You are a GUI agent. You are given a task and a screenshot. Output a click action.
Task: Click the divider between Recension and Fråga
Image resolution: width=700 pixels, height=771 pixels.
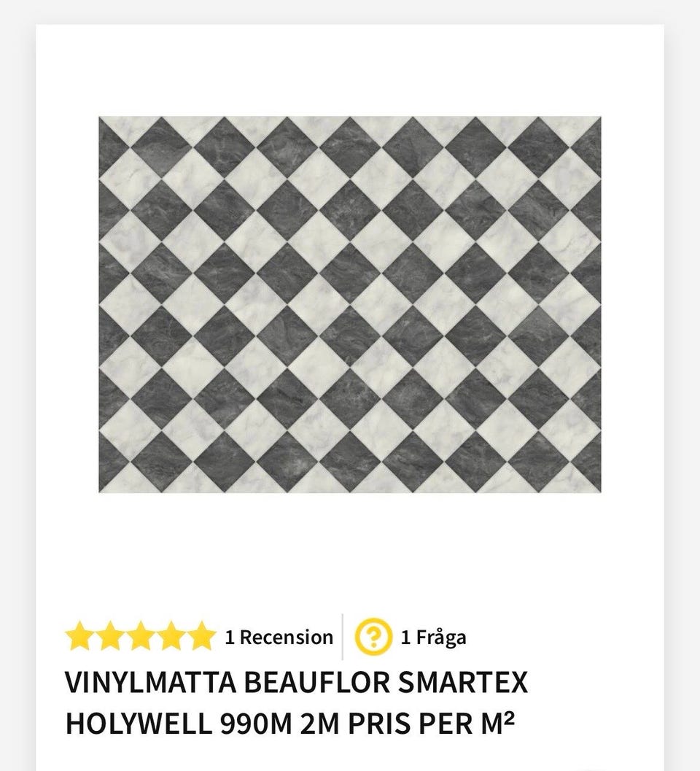click(x=343, y=637)
